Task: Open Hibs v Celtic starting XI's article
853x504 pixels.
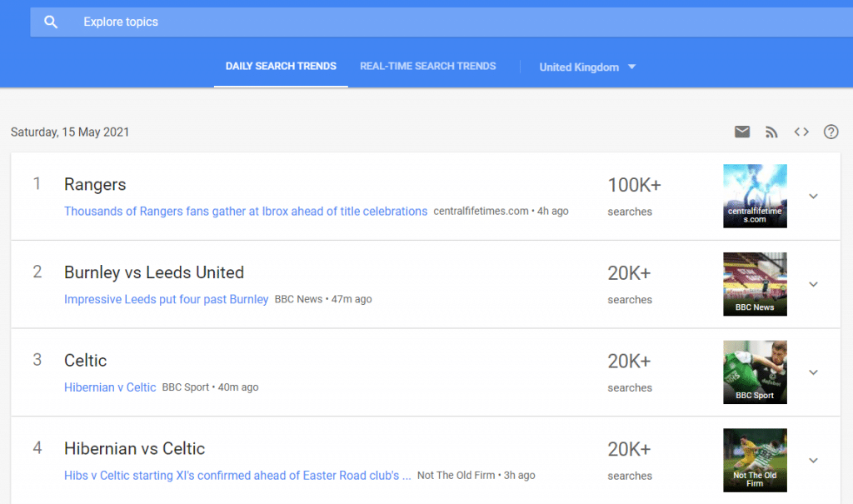Action: pos(237,476)
